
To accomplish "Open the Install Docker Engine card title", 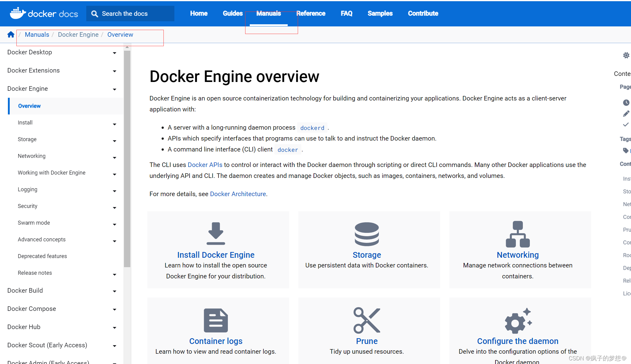I will click(x=216, y=255).
